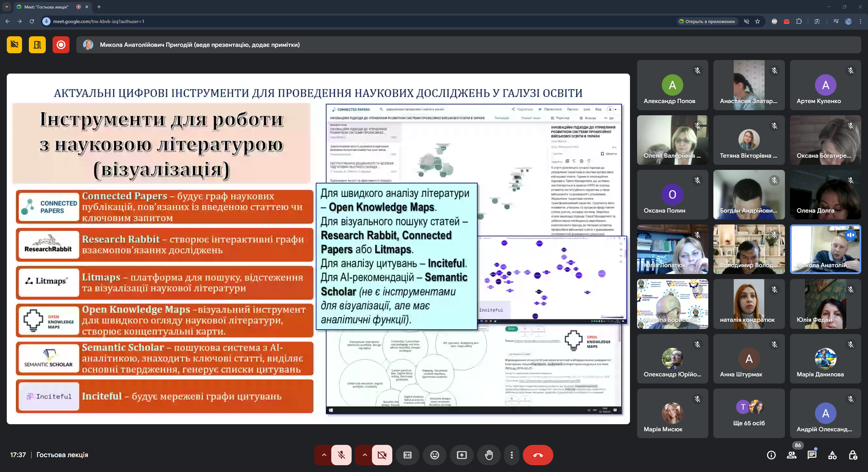Screen dimensions: 868x472
Task: Show the participants list
Action: pyautogui.click(x=792, y=455)
